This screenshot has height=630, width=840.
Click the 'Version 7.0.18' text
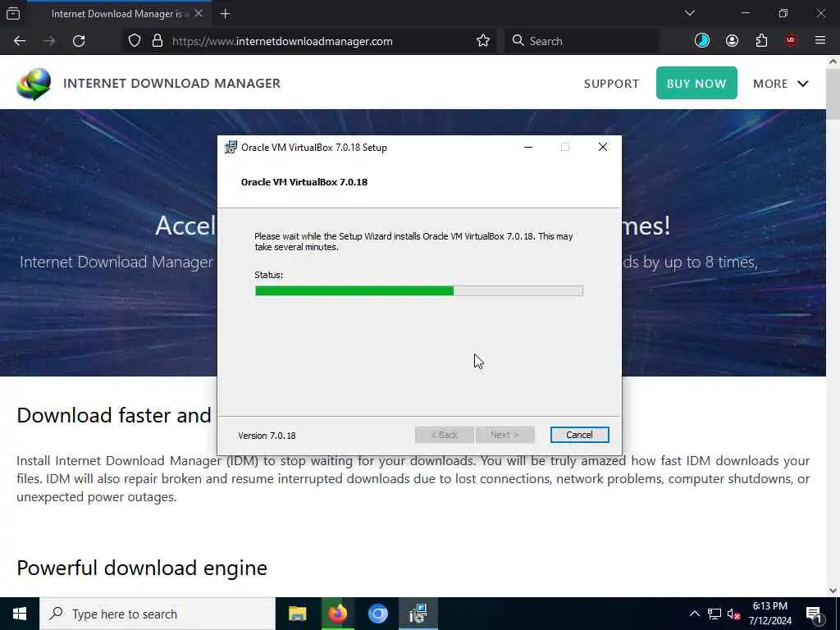tap(267, 436)
